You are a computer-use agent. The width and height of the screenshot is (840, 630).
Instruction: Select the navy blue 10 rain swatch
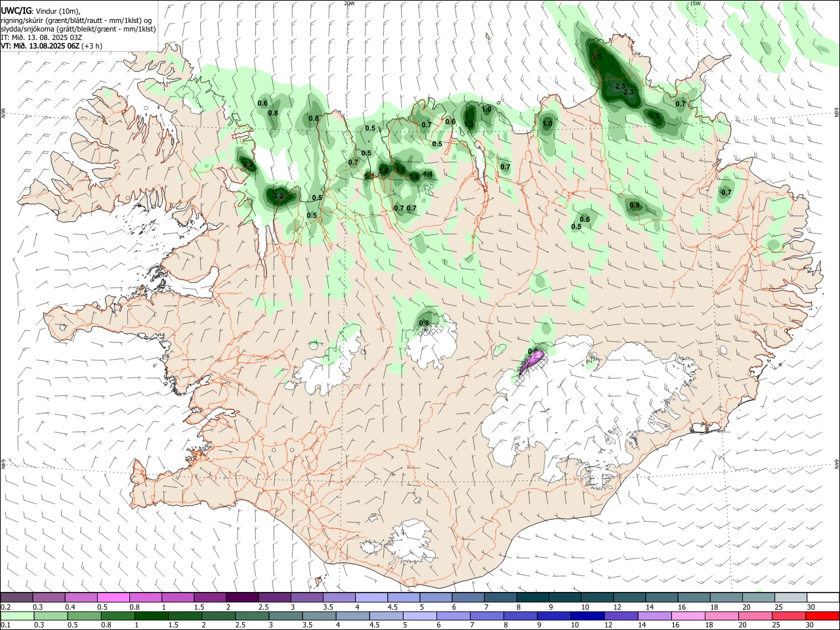click(x=588, y=616)
